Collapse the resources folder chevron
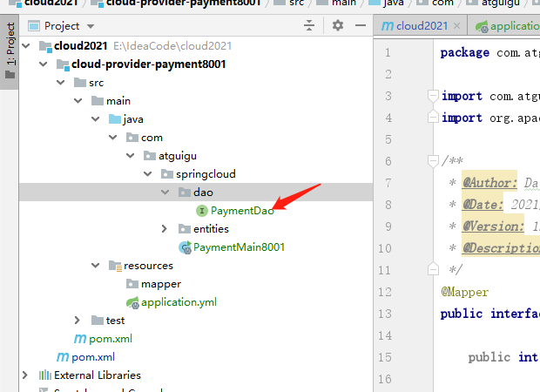The image size is (540, 392). pos(96,266)
